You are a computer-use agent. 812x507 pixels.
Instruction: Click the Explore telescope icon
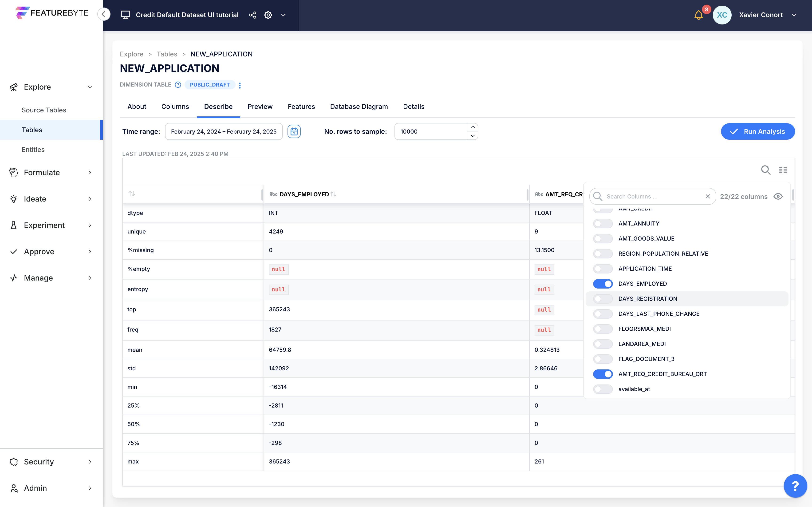13,87
